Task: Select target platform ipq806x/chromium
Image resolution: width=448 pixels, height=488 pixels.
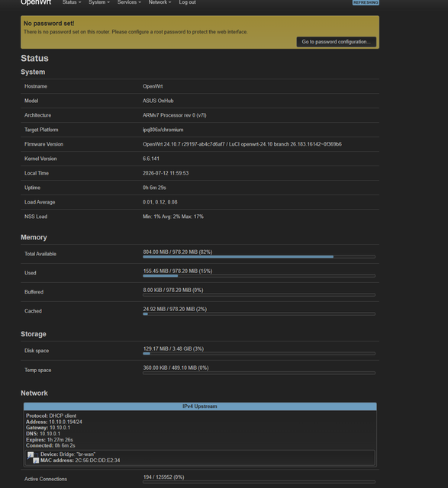Action: 163,130
